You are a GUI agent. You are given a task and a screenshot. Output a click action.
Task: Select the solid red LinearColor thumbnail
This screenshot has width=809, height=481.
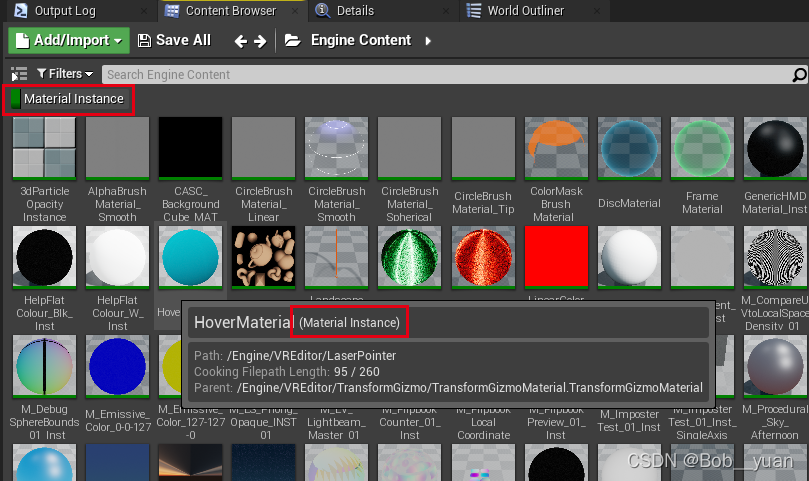[x=556, y=257]
